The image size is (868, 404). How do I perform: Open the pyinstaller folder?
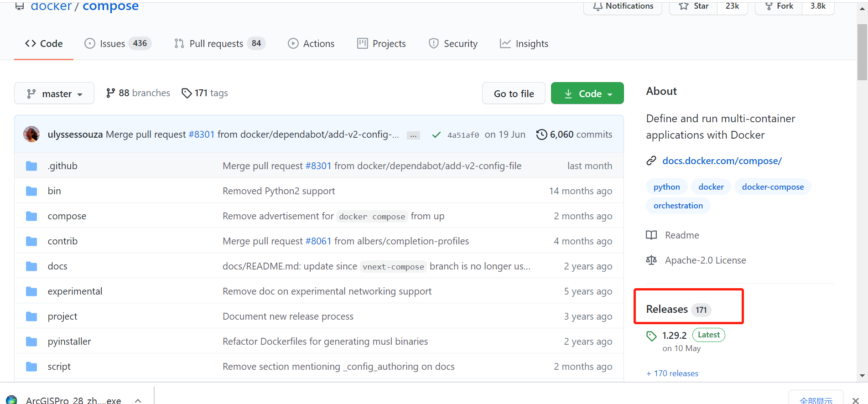(x=69, y=342)
